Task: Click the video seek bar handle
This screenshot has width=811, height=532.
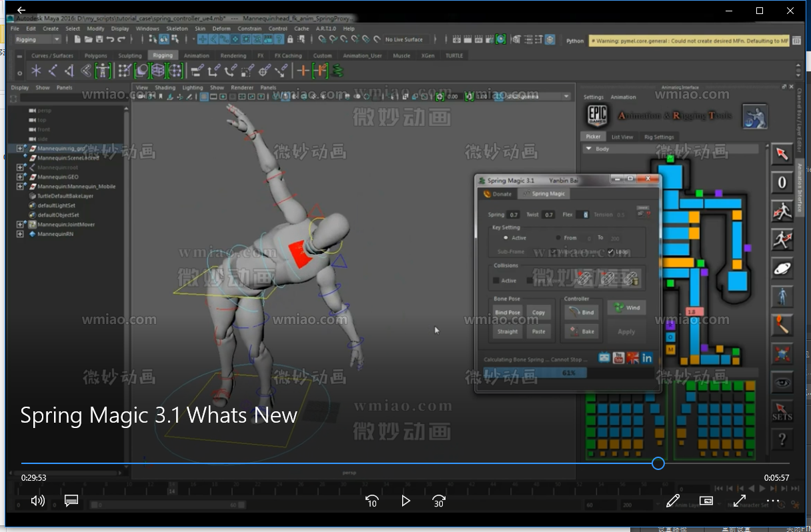Action: pos(658,463)
